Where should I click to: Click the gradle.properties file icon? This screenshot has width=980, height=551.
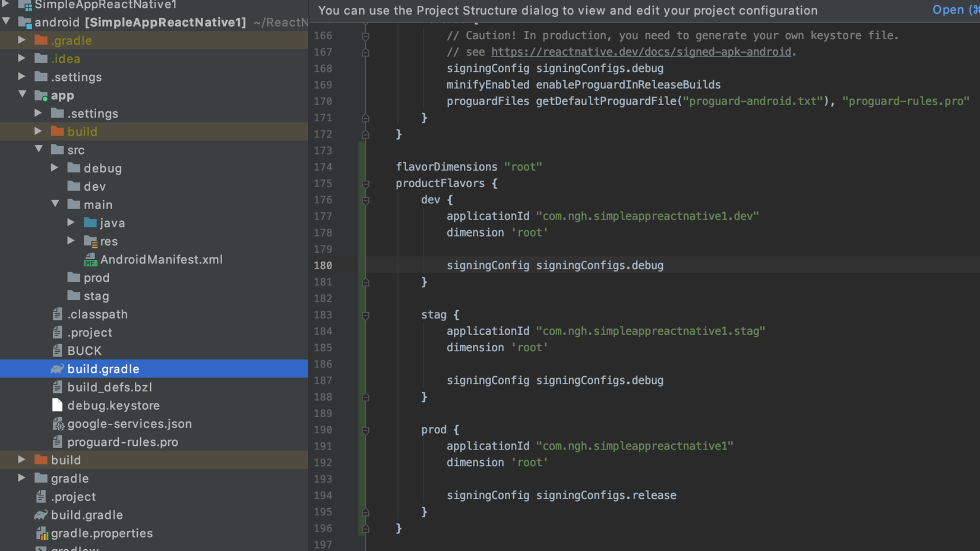[x=41, y=534]
